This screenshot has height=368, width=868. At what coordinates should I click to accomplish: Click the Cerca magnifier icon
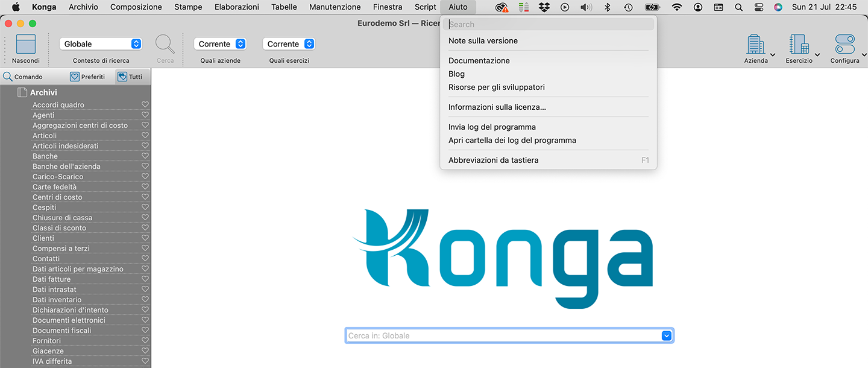coord(165,45)
